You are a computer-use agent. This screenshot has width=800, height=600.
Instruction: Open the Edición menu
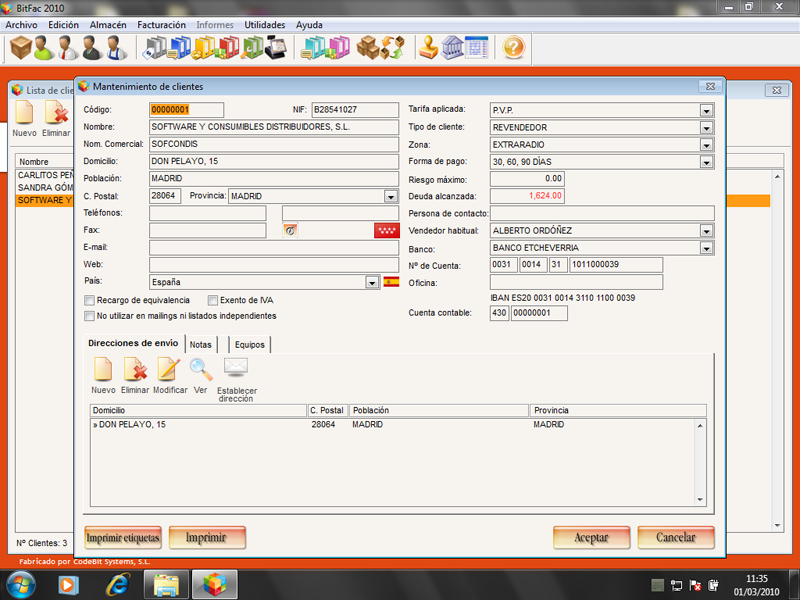tap(63, 24)
